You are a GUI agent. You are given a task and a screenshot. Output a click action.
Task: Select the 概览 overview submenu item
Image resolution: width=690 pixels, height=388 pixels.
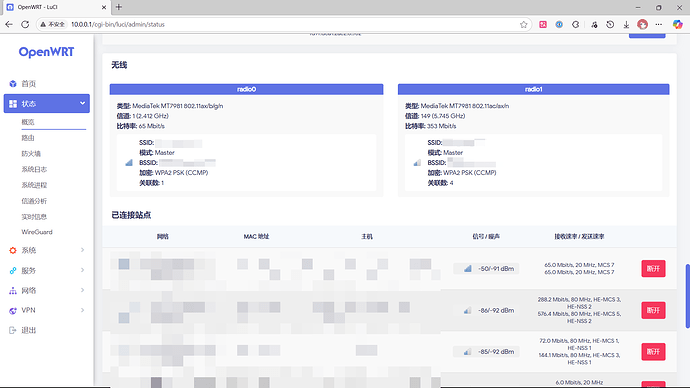(x=28, y=122)
